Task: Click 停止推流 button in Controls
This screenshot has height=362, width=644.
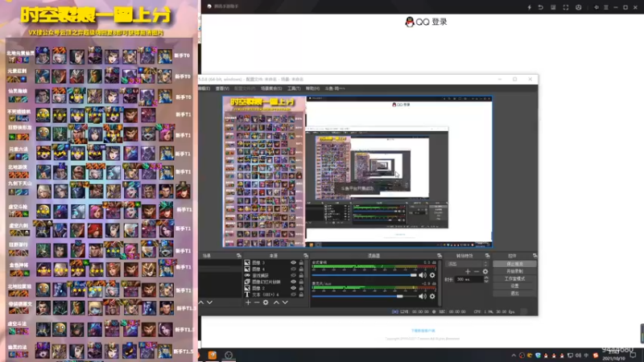Action: [514, 264]
